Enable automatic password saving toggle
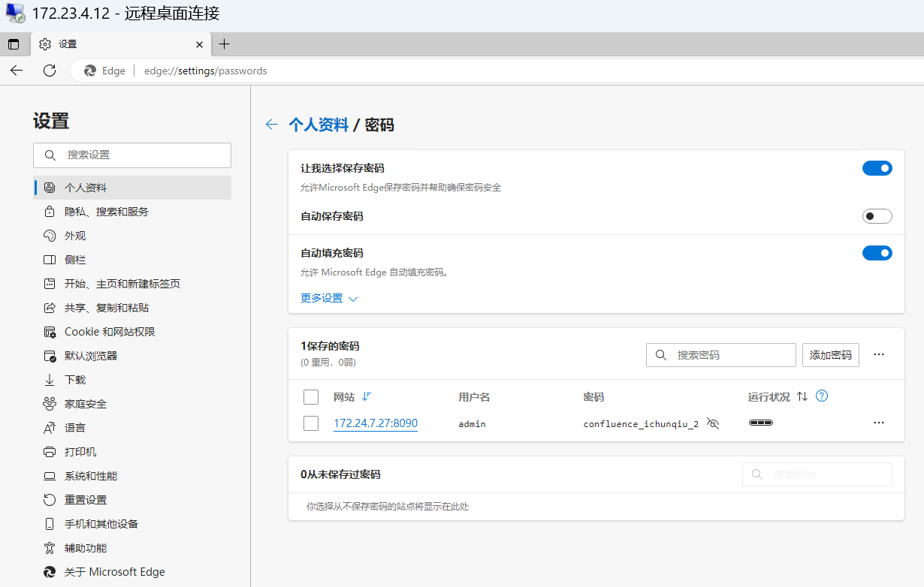This screenshot has height=587, width=924. pos(877,216)
